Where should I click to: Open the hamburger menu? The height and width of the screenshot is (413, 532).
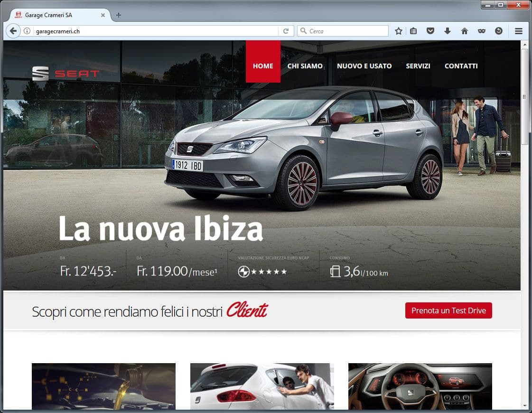[x=518, y=31]
